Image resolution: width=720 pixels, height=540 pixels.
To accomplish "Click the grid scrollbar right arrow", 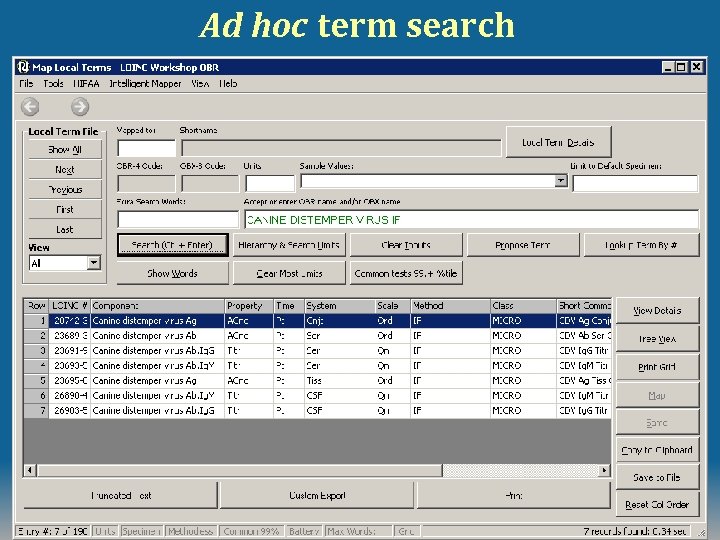I will pyautogui.click(x=604, y=470).
